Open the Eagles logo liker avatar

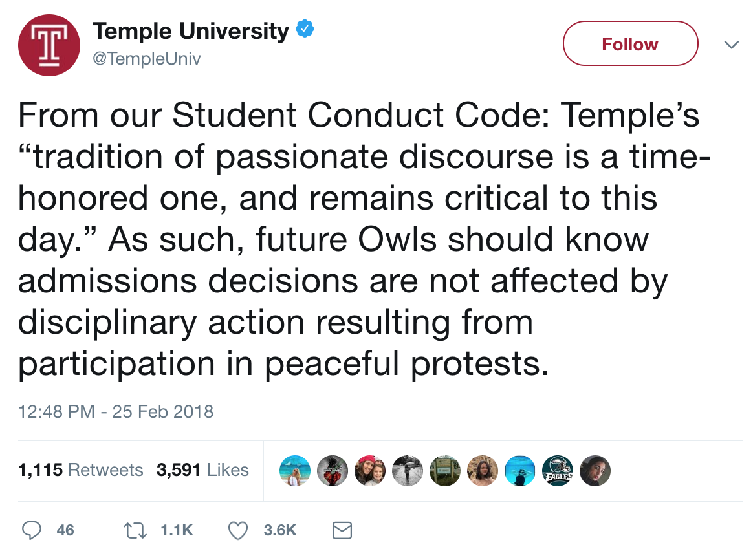point(557,471)
